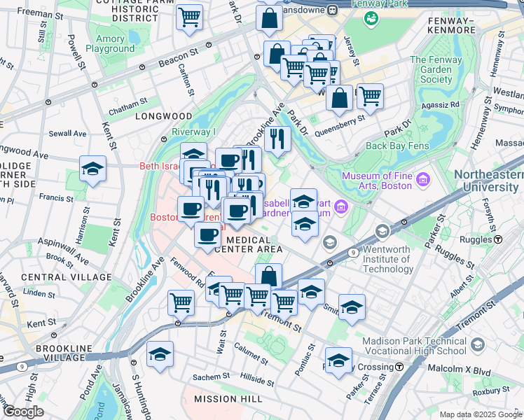This screenshot has width=524, height=420.
Task: Click the shopping bag marker below Medical Center Area
Action: 268,276
